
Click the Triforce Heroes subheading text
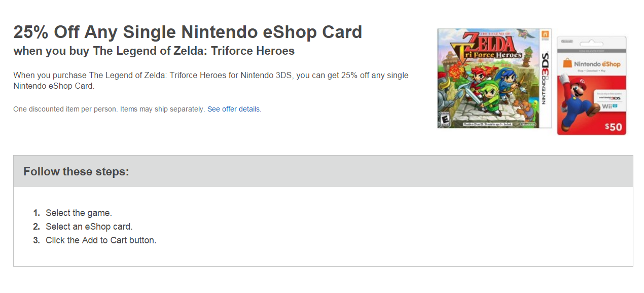(x=154, y=51)
